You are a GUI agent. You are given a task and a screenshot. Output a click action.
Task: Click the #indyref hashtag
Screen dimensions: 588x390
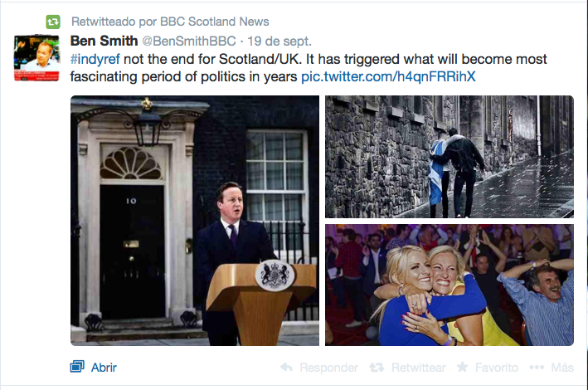(x=95, y=58)
